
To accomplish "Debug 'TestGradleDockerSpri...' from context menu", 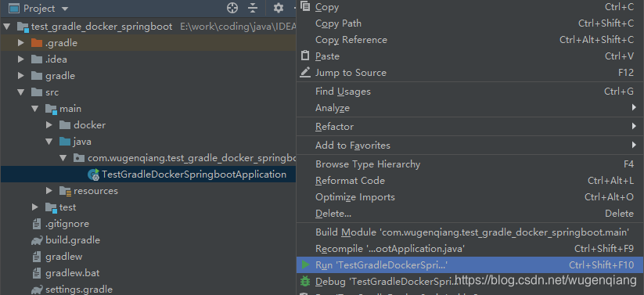I will pyautogui.click(x=470, y=282).
